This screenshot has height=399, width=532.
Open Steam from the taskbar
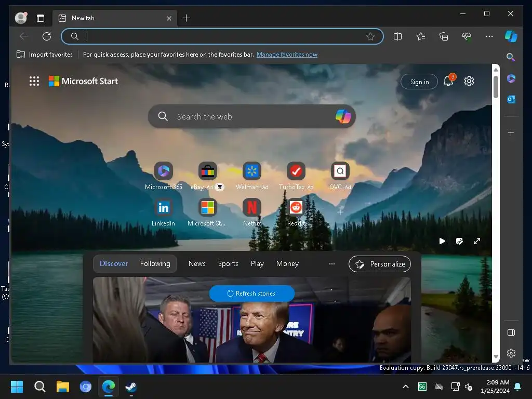131,387
